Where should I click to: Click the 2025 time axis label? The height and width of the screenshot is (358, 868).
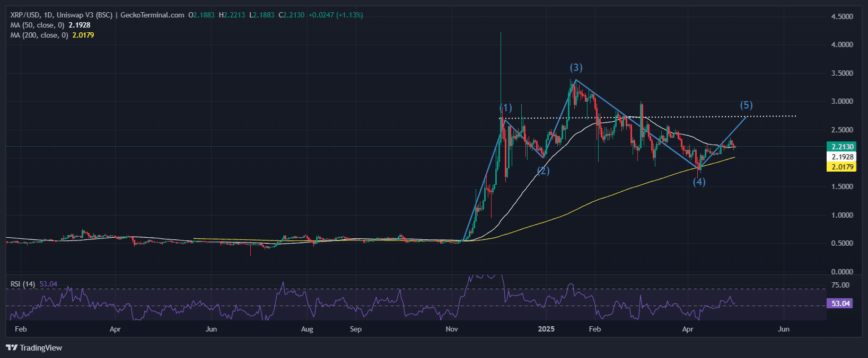[546, 329]
